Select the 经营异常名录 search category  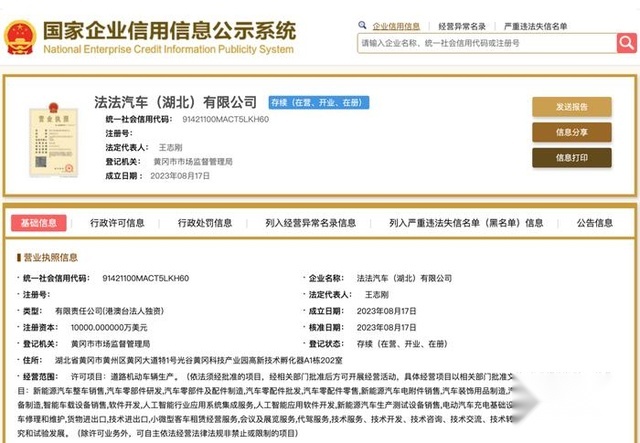[x=462, y=27]
